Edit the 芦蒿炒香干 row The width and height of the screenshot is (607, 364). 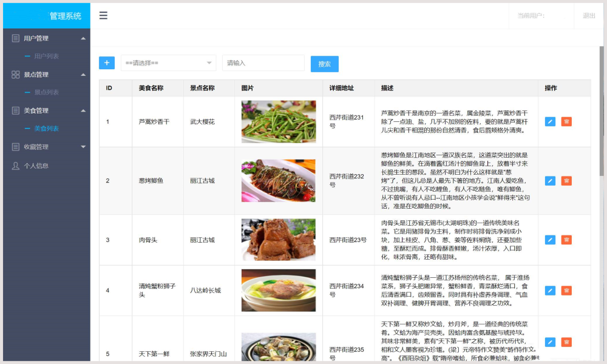pos(550,121)
